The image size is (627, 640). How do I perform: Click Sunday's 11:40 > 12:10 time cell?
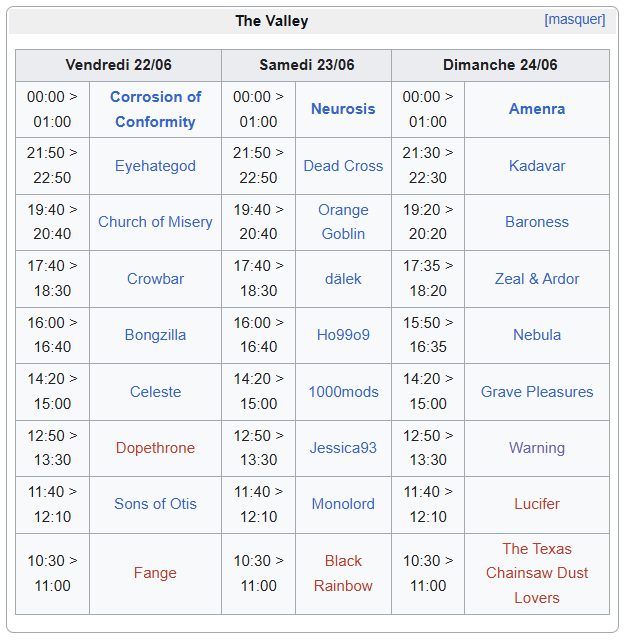pyautogui.click(x=428, y=504)
